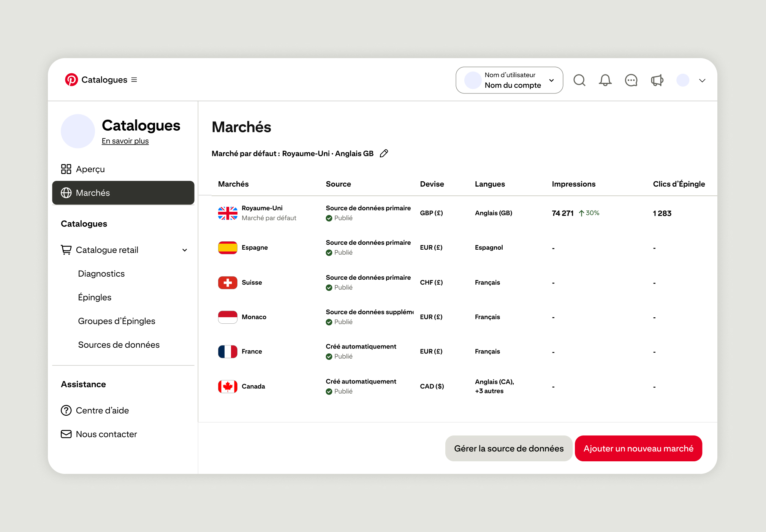Open Sources de données submenu item
Viewport: 766px width, 532px height.
click(119, 345)
